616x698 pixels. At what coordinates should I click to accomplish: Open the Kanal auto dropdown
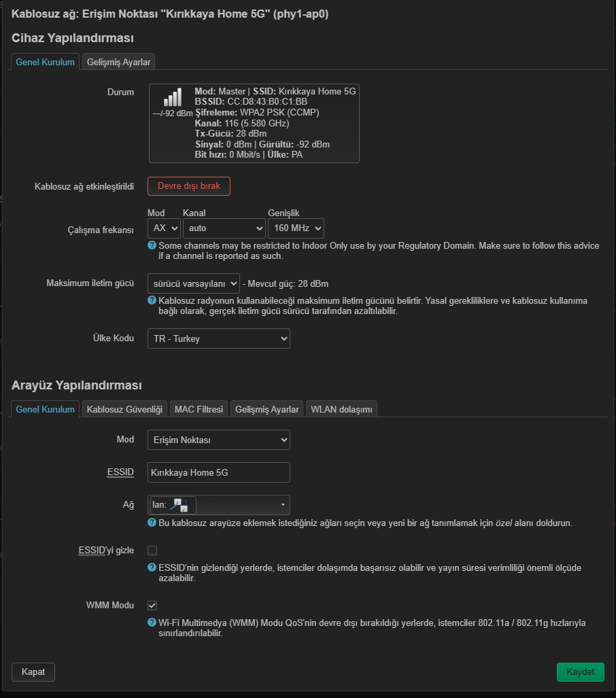pos(224,228)
